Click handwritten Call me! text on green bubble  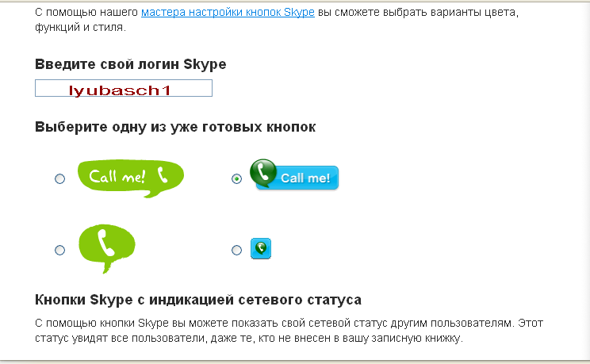click(x=117, y=176)
